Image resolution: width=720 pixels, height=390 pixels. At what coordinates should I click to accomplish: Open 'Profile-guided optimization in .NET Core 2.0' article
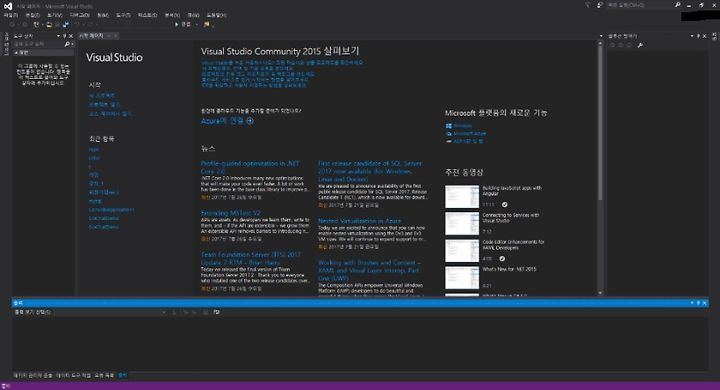point(250,167)
